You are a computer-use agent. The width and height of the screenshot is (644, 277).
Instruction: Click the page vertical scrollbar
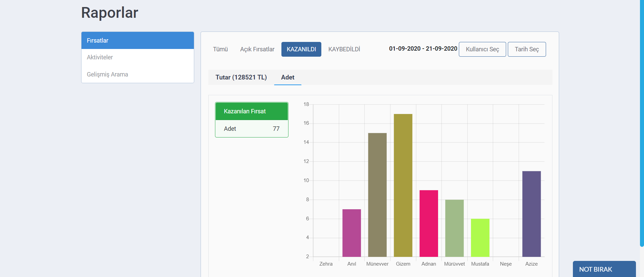point(642,123)
